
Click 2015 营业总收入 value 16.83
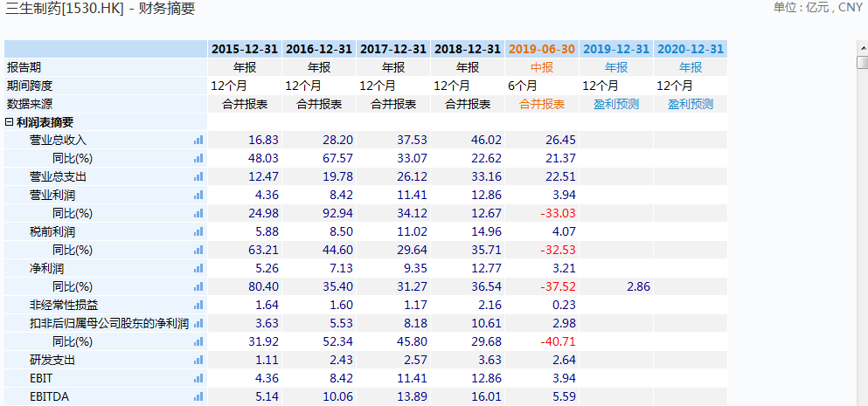point(264,141)
